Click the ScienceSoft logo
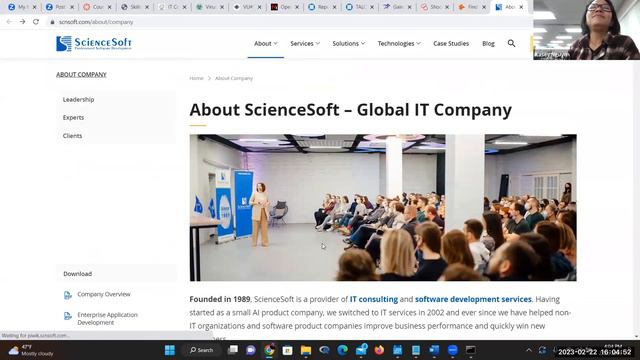640x360 pixels. (x=94, y=43)
